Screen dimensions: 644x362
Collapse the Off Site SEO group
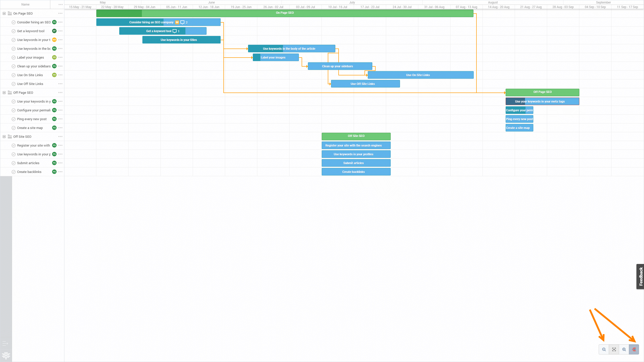coord(4,137)
